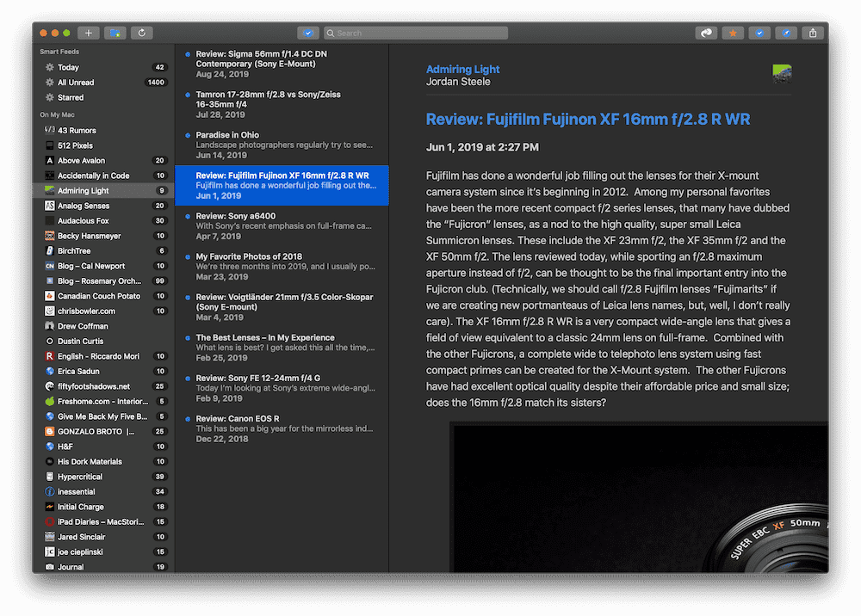The width and height of the screenshot is (861, 616).
Task: Select the Audacious Fox feed
Action: [103, 220]
